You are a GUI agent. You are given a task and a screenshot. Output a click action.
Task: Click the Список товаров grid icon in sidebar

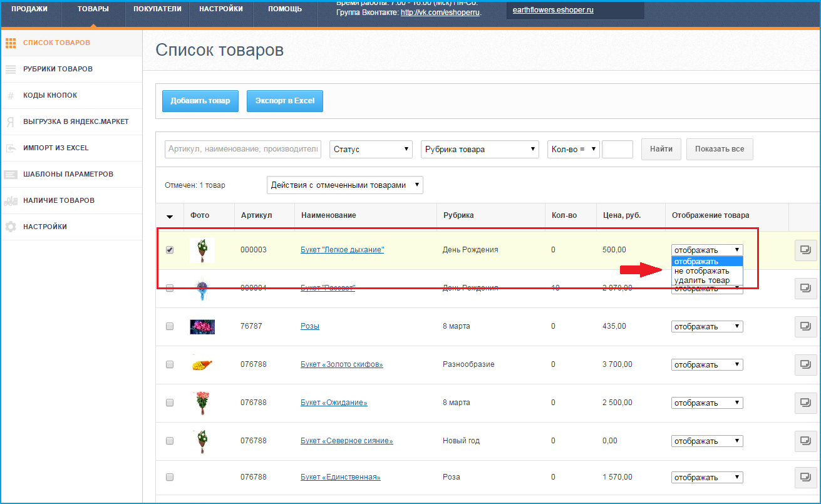click(x=10, y=43)
